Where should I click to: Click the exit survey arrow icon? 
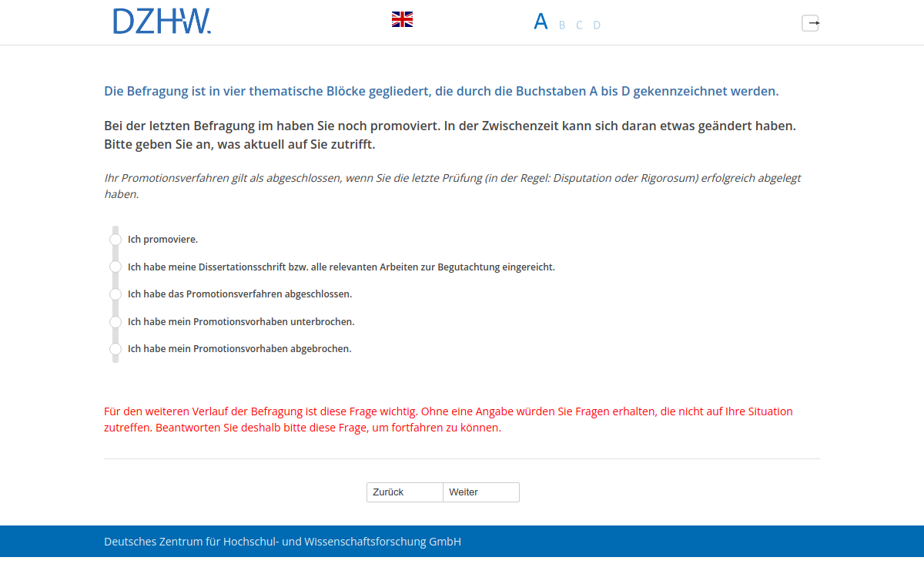[810, 23]
